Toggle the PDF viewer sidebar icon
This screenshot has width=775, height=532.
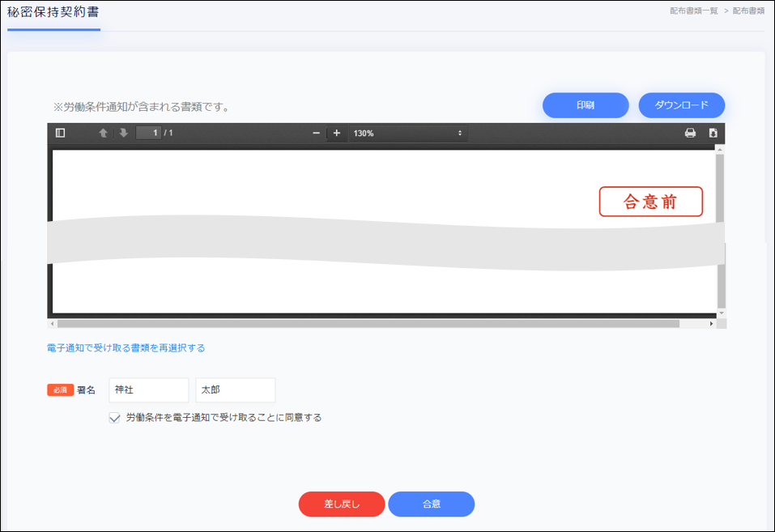(60, 133)
